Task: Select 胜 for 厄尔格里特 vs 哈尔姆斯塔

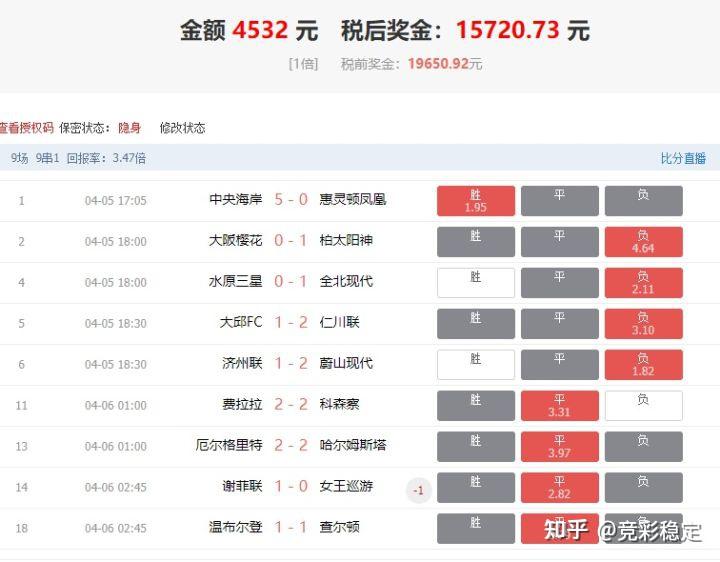Action: tap(476, 446)
